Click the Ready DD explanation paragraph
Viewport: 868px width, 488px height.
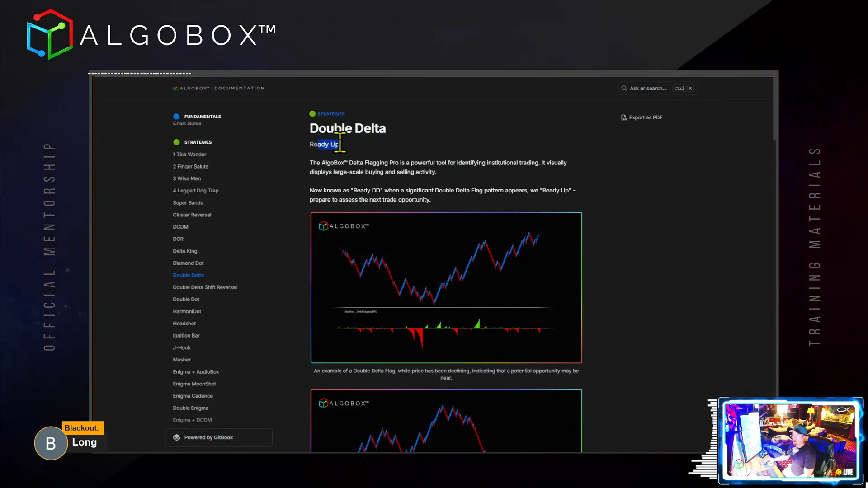pos(442,195)
